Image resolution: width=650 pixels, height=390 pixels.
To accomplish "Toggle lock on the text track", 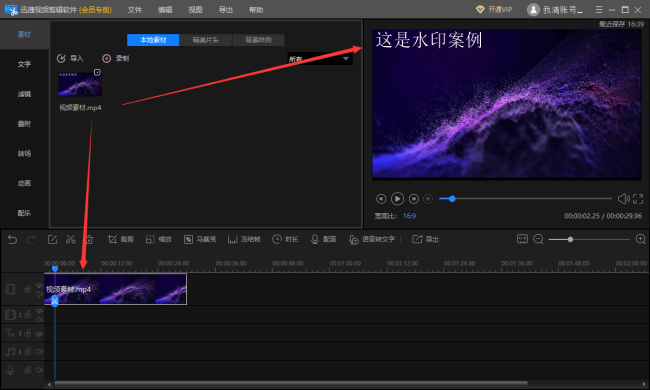I will 28,333.
